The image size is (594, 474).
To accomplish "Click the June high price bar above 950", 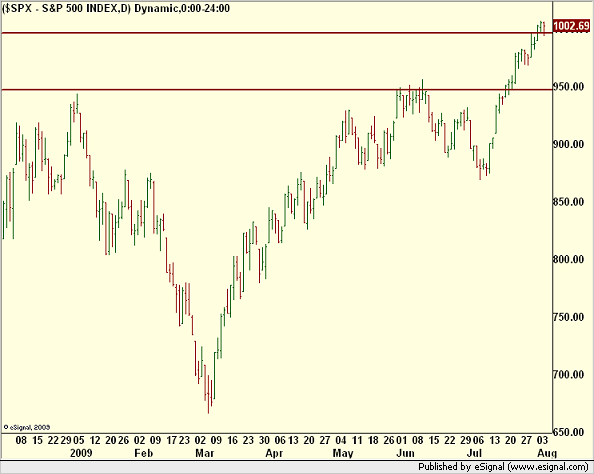I will coord(422,91).
